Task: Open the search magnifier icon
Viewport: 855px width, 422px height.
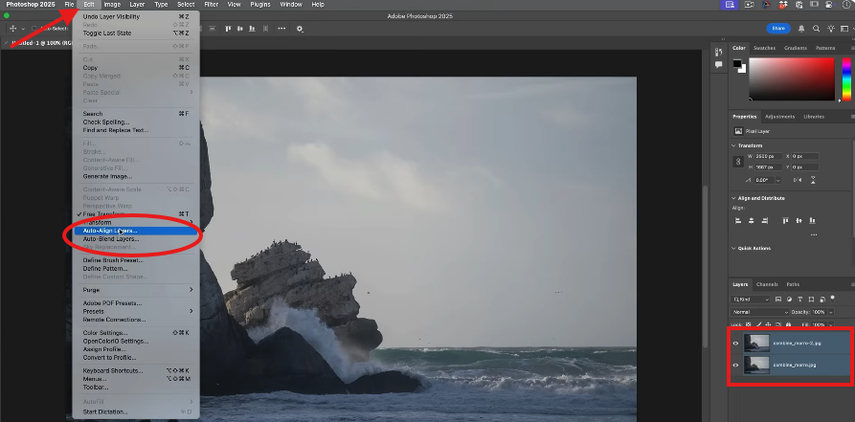Action: pyautogui.click(x=816, y=28)
